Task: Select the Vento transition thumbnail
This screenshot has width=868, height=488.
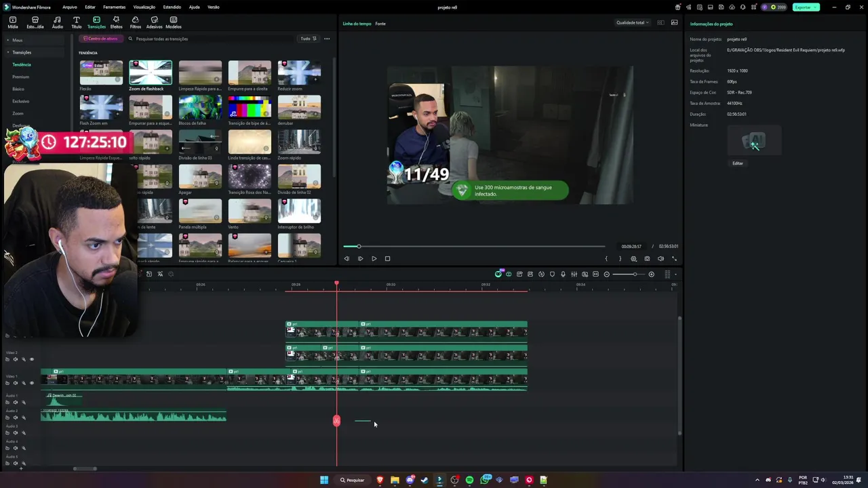Action: click(250, 211)
